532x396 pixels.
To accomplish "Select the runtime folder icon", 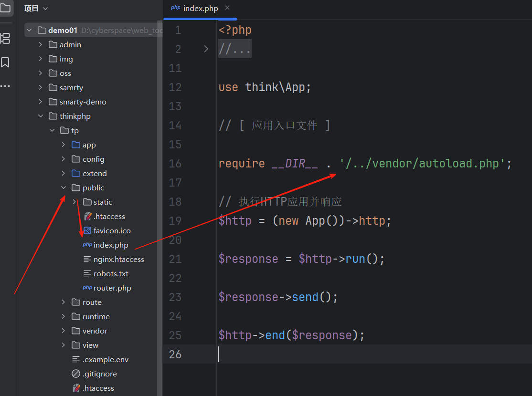I will pyautogui.click(x=76, y=316).
